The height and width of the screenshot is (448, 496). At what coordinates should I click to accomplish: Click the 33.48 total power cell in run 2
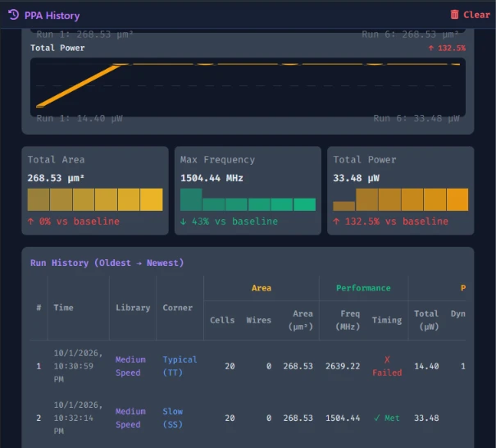(x=426, y=418)
